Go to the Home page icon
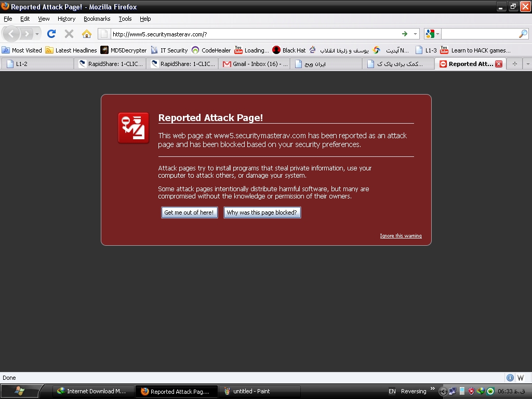This screenshot has height=399, width=532. (87, 34)
